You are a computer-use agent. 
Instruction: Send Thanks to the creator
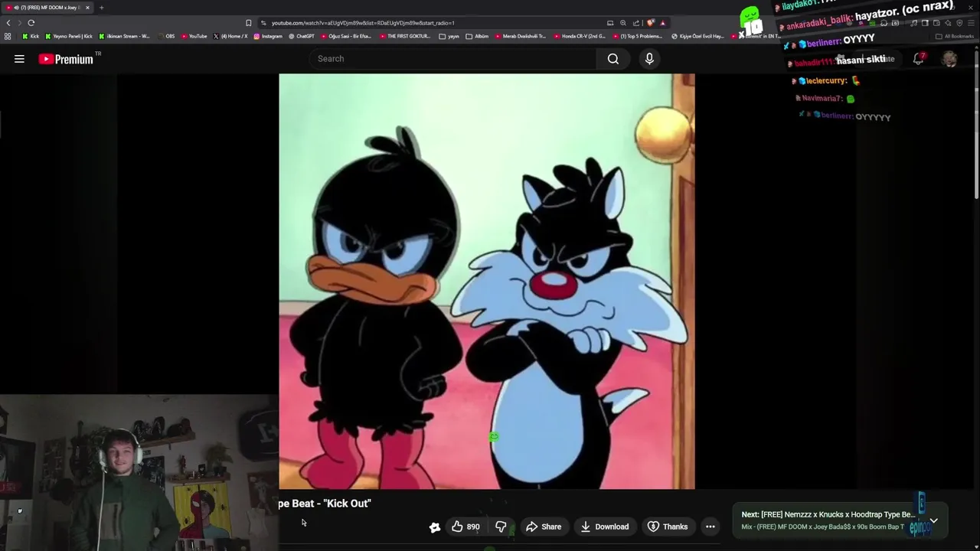pos(668,527)
